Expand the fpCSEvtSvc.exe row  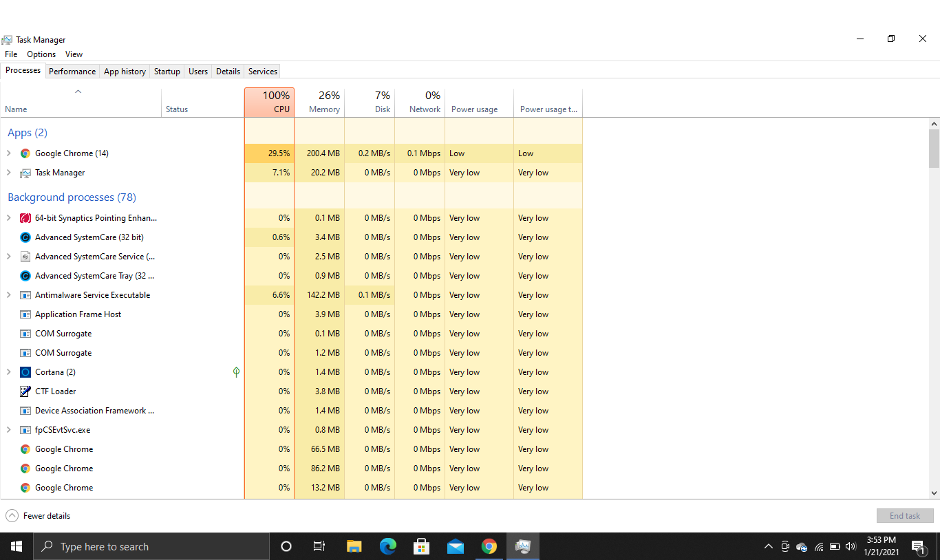click(x=9, y=430)
